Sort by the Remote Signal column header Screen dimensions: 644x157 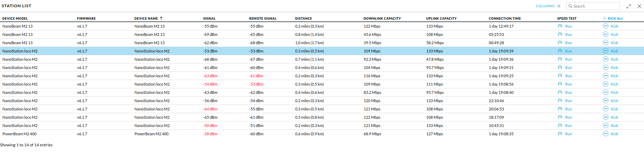point(263,19)
